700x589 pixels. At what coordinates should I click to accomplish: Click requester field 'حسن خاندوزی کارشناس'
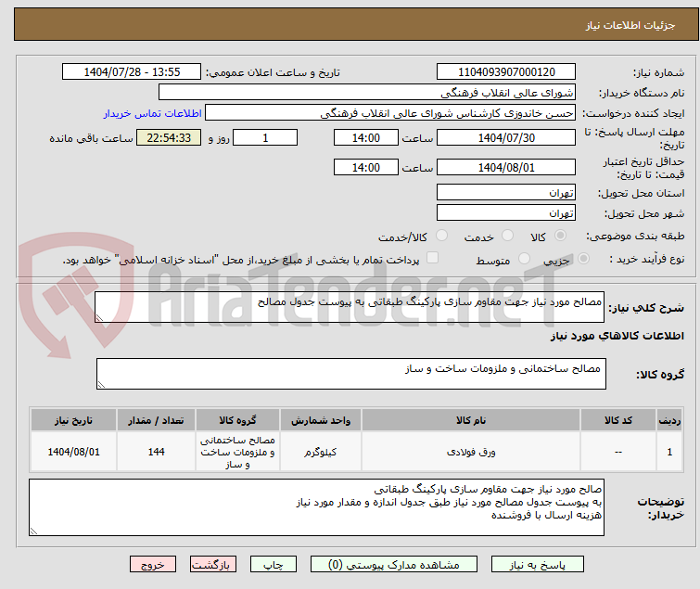click(x=390, y=113)
